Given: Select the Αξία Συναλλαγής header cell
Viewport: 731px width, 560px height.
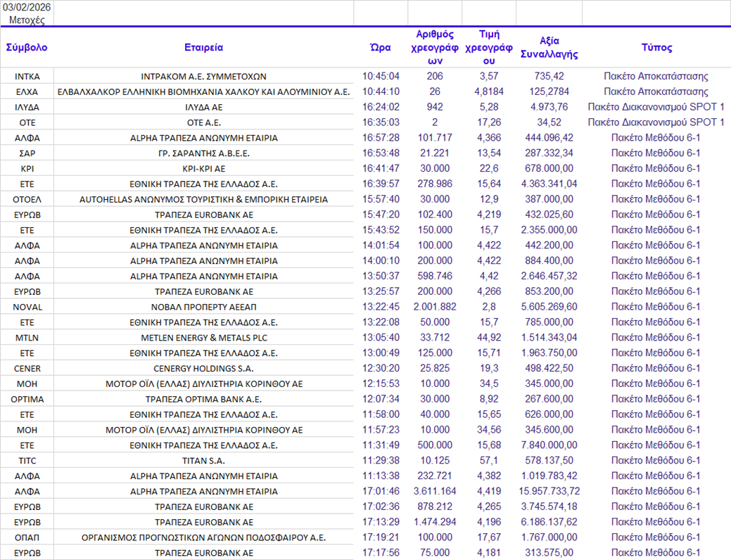Looking at the screenshot, I should tap(549, 48).
